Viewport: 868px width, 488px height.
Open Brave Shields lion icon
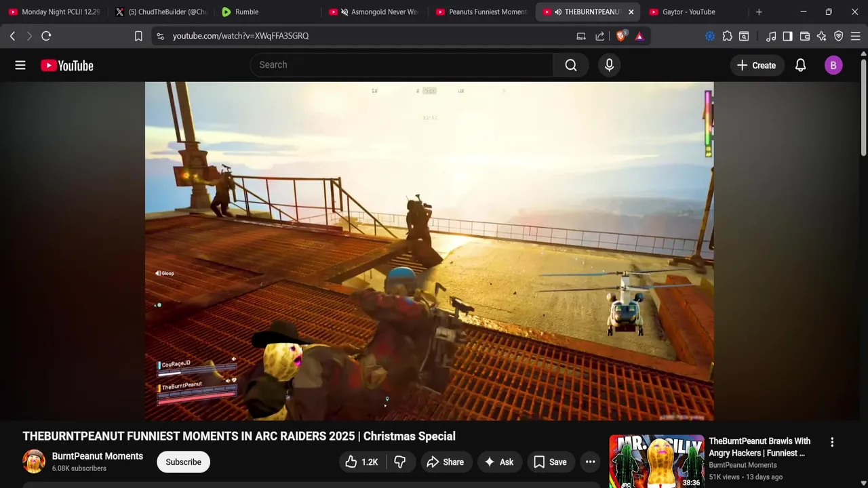click(620, 36)
